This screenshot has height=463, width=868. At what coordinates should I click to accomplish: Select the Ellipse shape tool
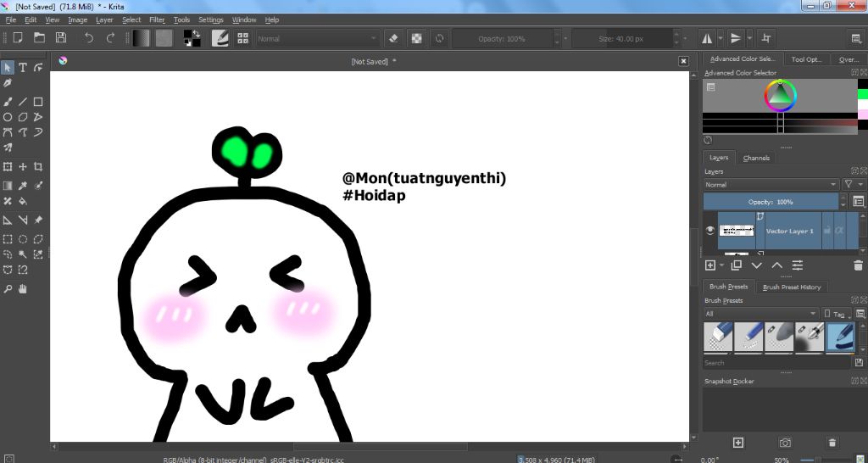[8, 117]
